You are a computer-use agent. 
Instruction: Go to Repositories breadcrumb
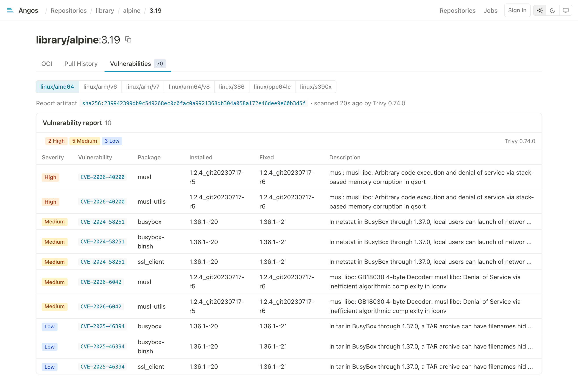[x=69, y=11]
